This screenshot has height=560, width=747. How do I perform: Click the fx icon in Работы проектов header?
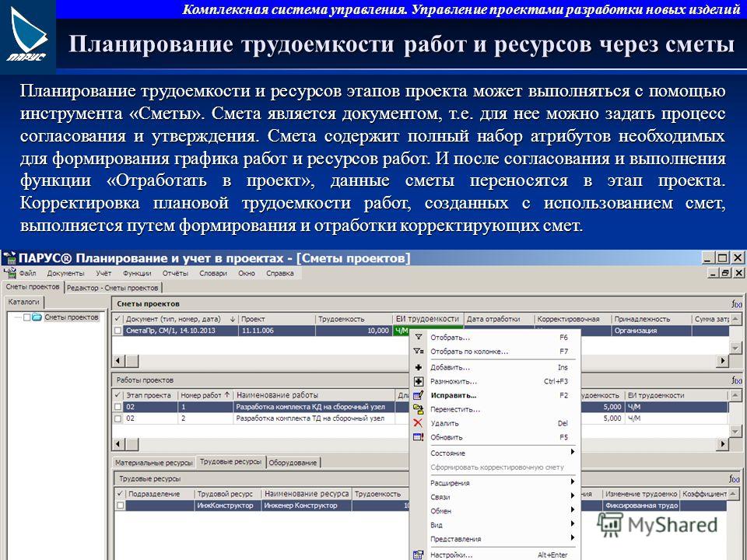pos(737,380)
